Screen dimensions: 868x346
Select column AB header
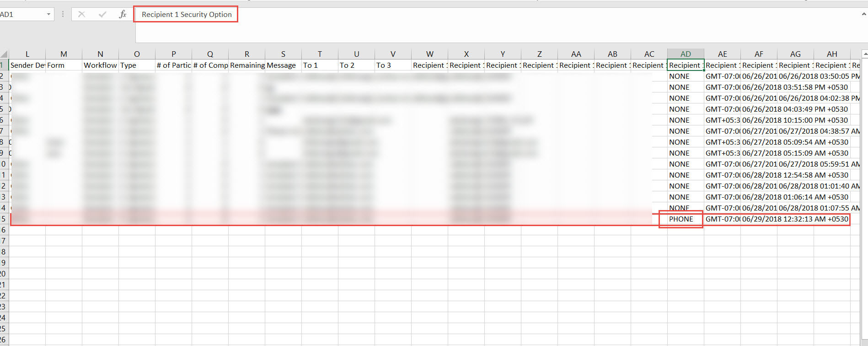(612, 54)
